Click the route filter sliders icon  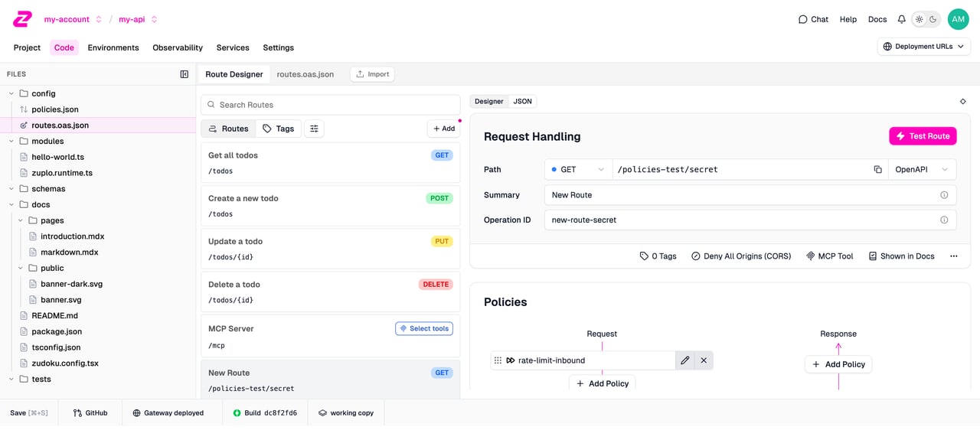point(314,129)
